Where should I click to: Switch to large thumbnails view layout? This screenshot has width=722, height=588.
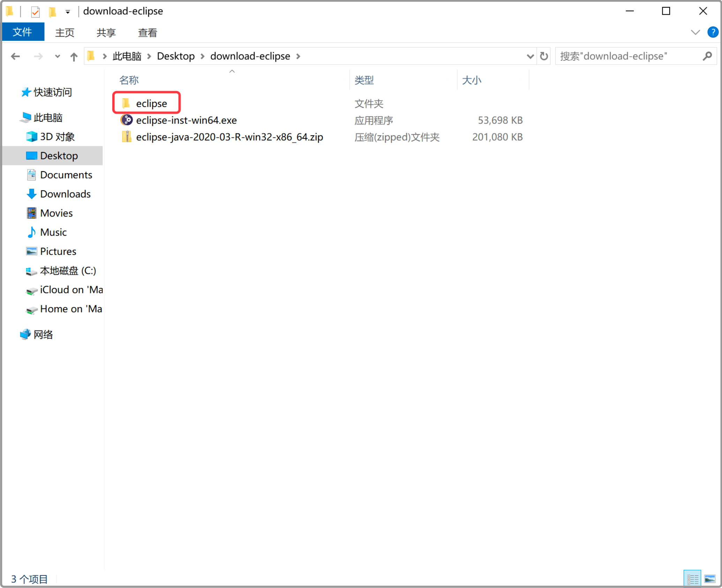coord(709,579)
